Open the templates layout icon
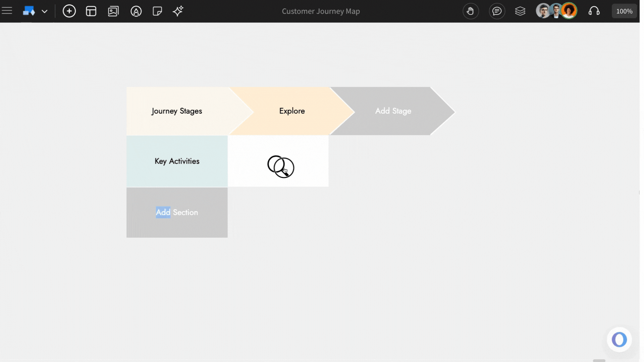Viewport: 644px width, 362px height. 91,11
